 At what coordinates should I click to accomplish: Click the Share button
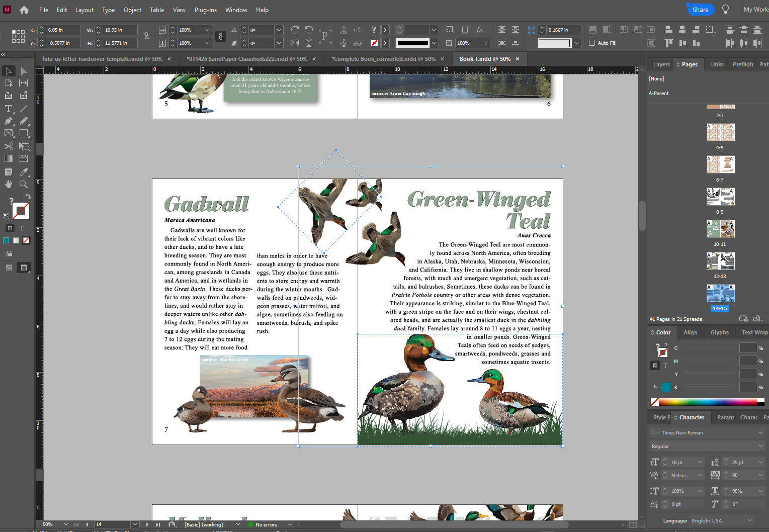coord(700,10)
